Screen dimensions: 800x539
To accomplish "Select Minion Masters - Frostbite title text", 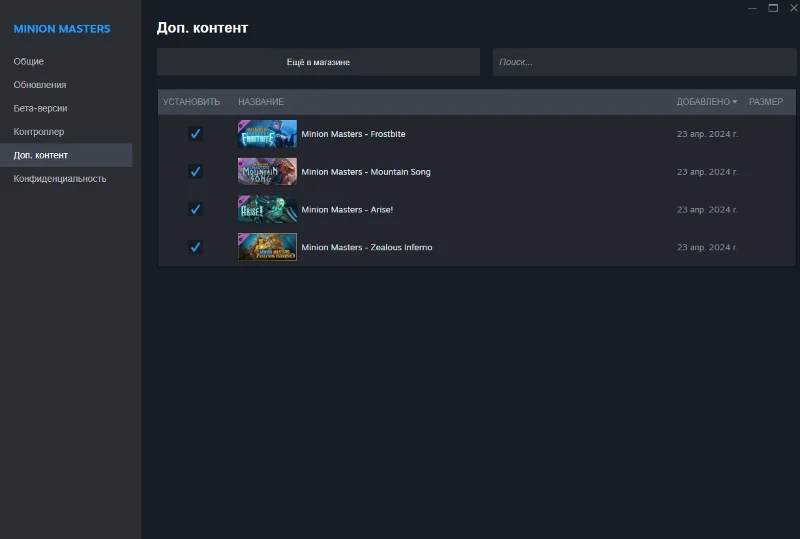I will (x=353, y=134).
